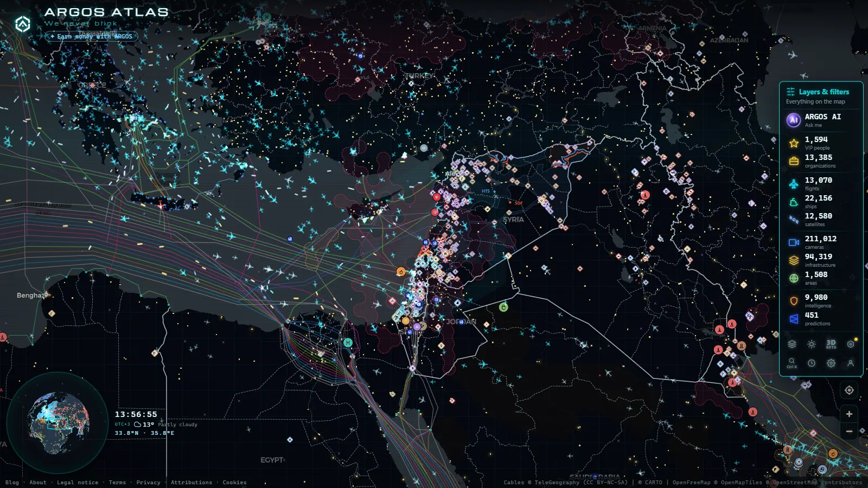Click the mini globe overview

tap(58, 423)
